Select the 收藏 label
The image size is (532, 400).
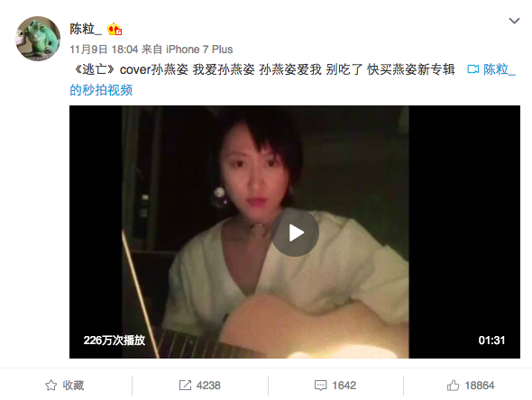click(73, 385)
